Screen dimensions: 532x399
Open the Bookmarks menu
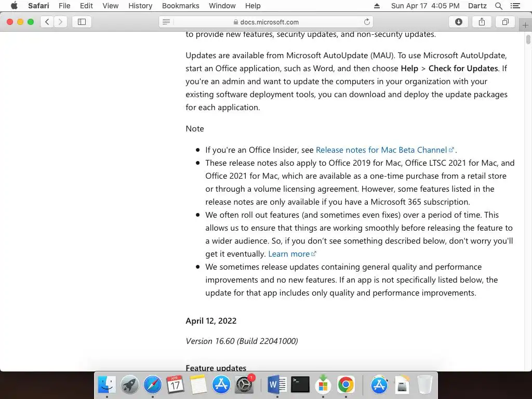point(180,6)
